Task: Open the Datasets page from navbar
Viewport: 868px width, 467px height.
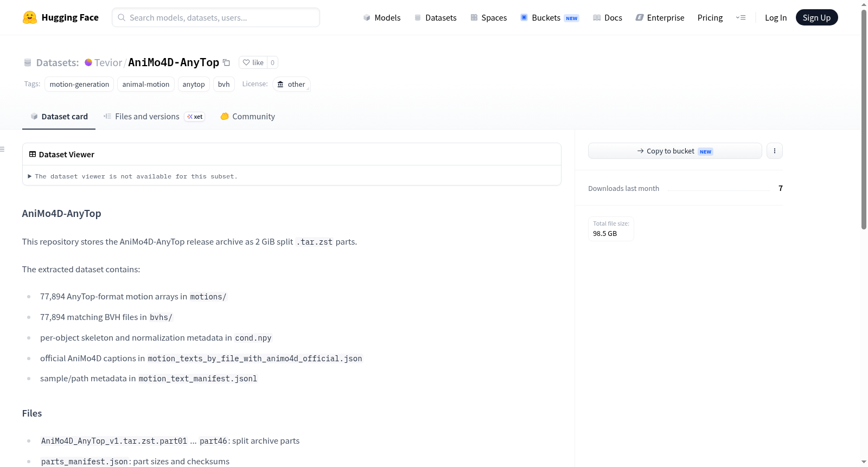Action: [x=436, y=17]
